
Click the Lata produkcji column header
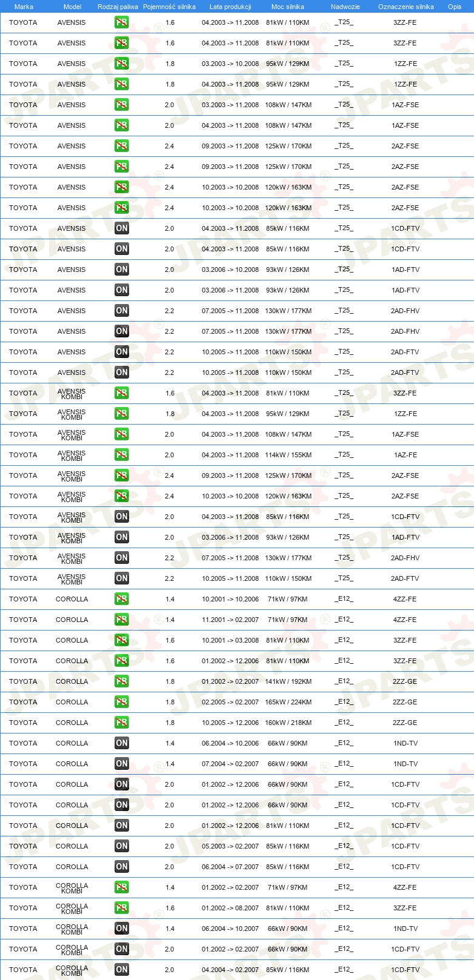[x=230, y=7]
